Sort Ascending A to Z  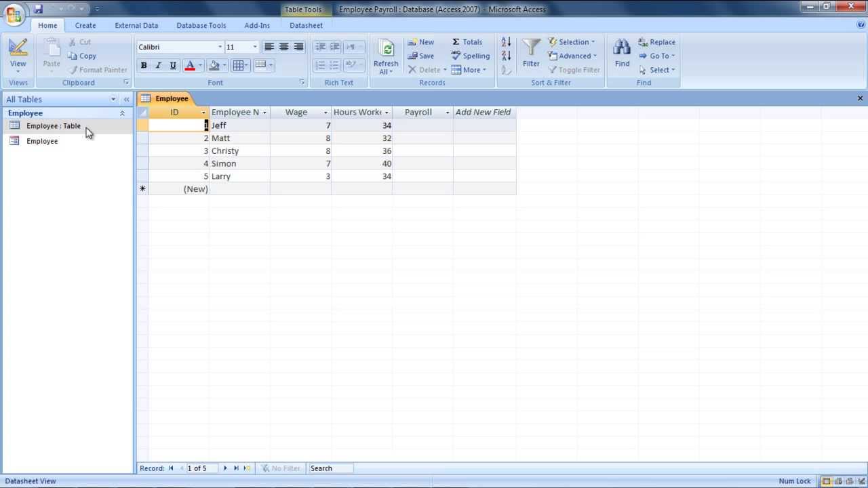coord(506,42)
